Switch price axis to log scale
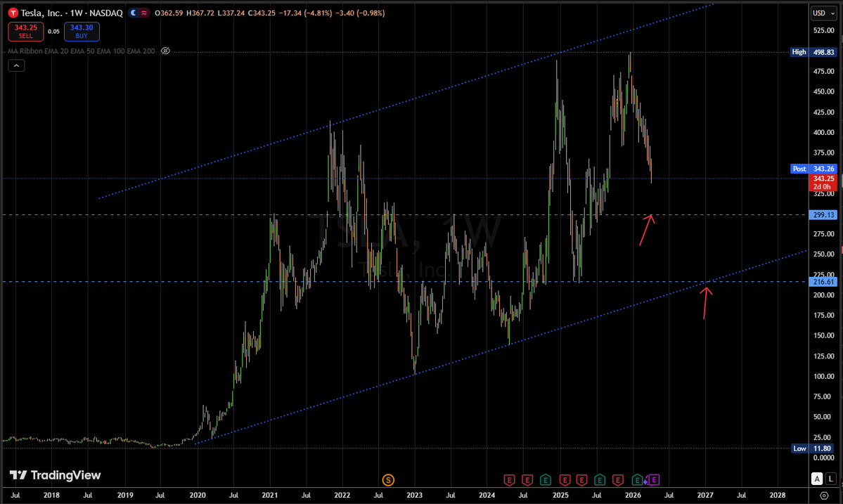 [832, 478]
